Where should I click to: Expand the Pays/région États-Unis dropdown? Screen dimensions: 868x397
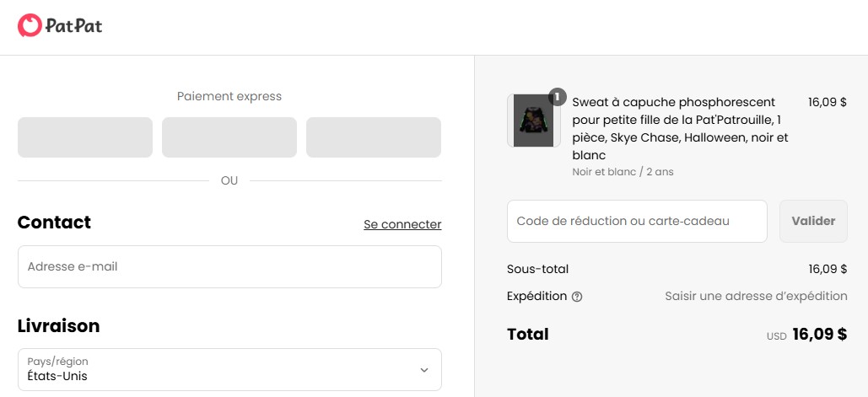[229, 370]
